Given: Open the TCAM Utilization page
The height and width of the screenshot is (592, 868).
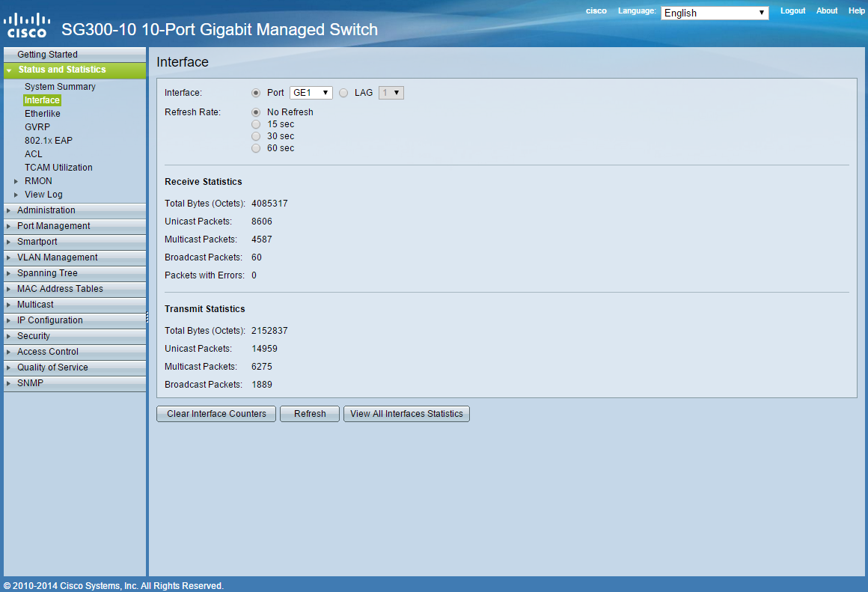Looking at the screenshot, I should [x=58, y=168].
